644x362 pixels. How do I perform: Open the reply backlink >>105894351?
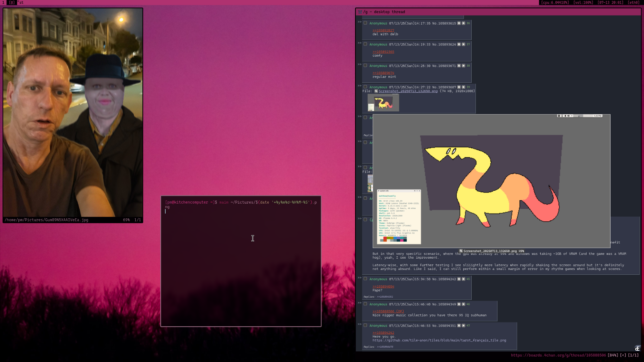[x=385, y=297]
